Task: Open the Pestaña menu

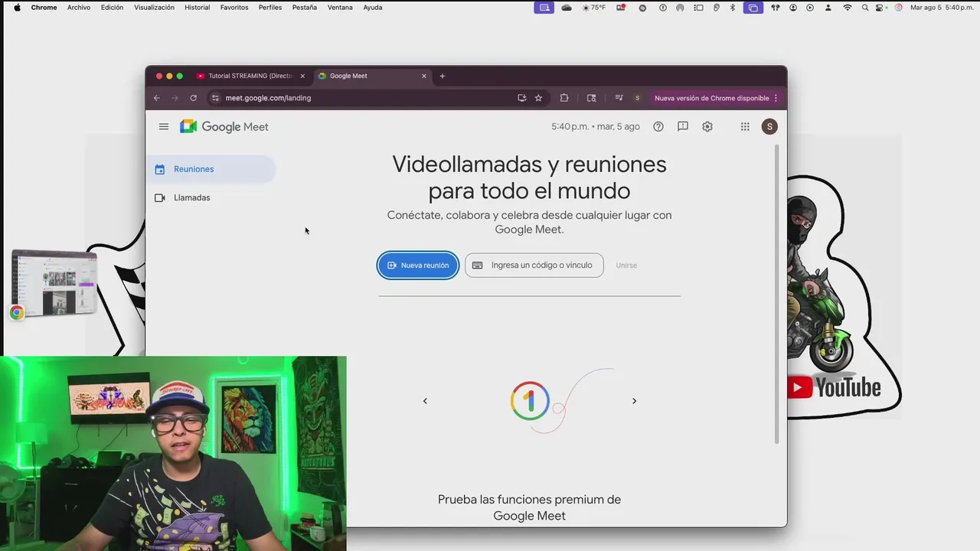Action: (305, 8)
